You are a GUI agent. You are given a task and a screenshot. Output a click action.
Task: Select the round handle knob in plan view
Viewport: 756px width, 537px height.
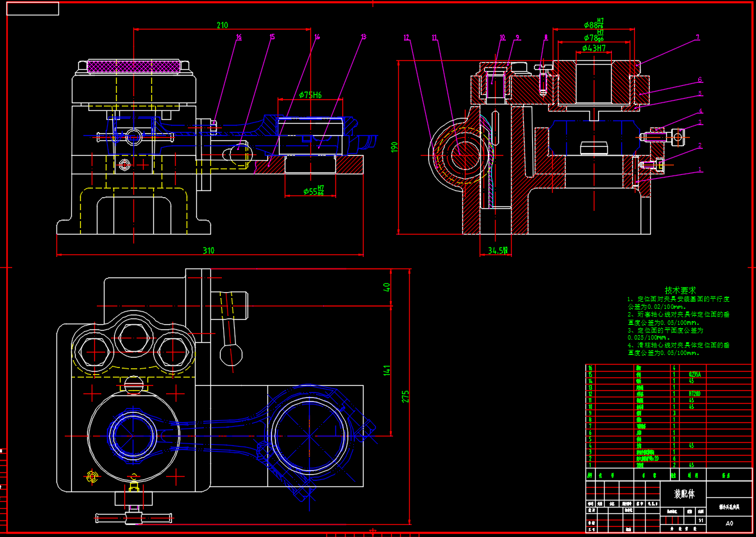[231, 354]
